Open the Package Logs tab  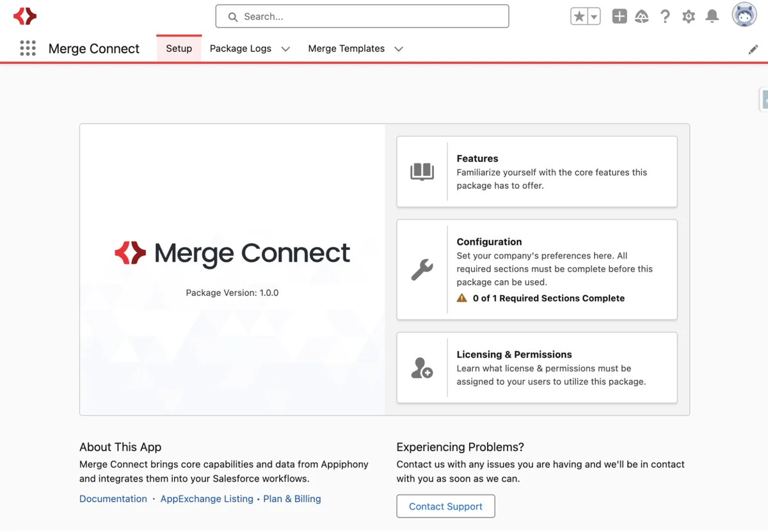point(241,49)
